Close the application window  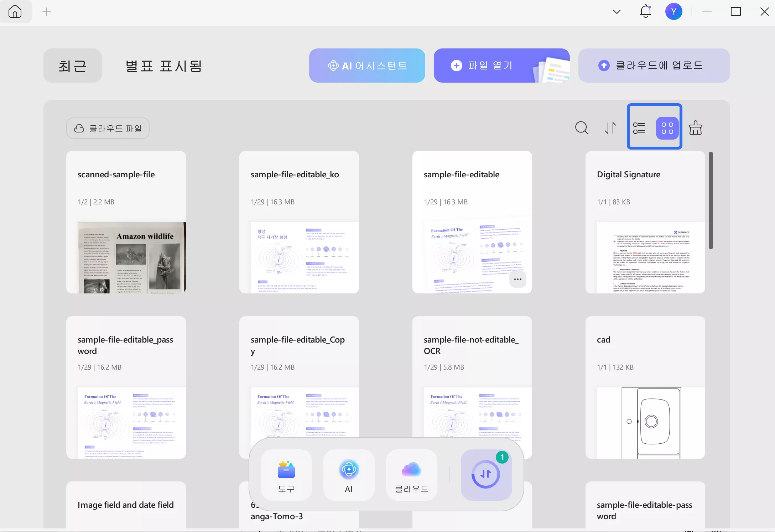[764, 12]
